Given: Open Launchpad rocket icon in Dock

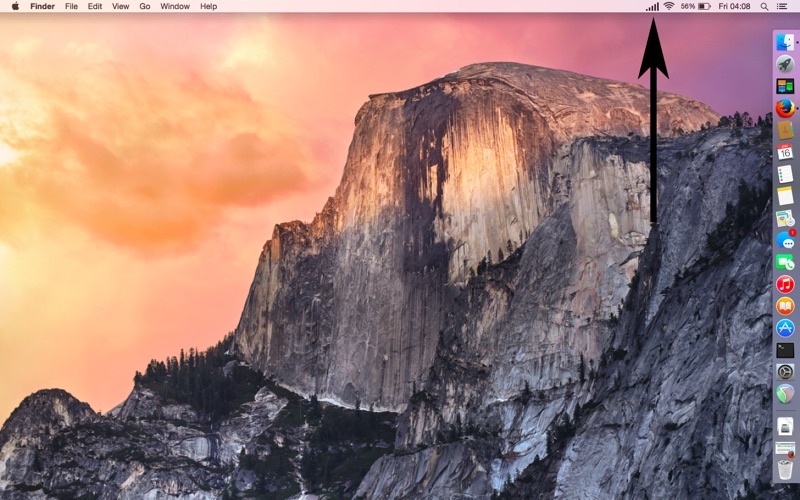Looking at the screenshot, I should pyautogui.click(x=785, y=64).
